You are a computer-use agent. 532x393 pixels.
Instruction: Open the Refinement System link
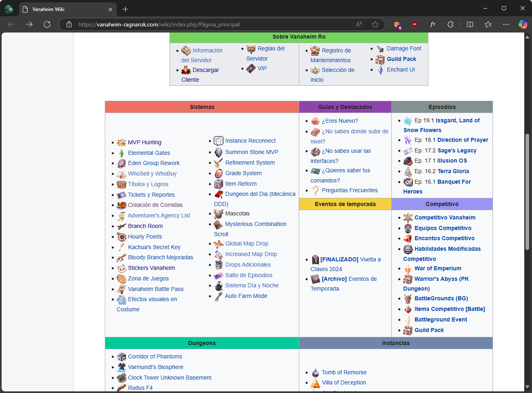[250, 163]
